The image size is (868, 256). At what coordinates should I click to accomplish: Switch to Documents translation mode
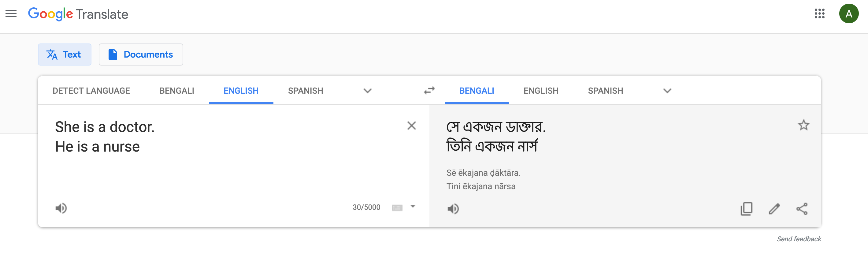141,54
